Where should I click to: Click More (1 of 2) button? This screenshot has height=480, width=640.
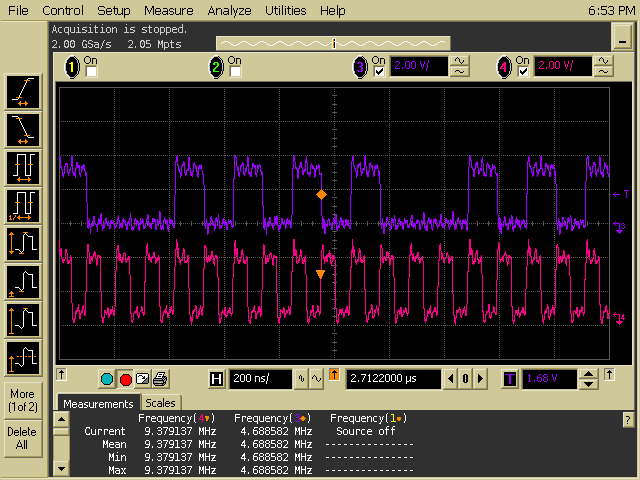(x=23, y=400)
